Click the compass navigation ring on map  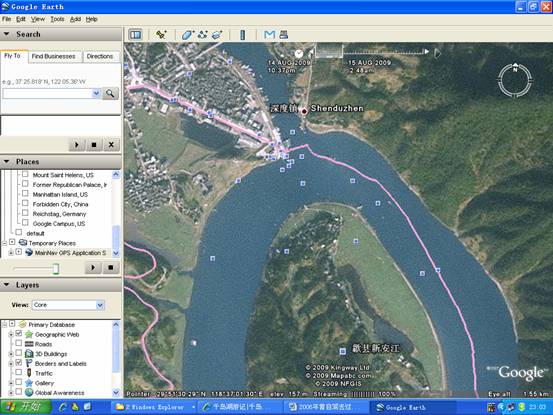click(x=515, y=80)
